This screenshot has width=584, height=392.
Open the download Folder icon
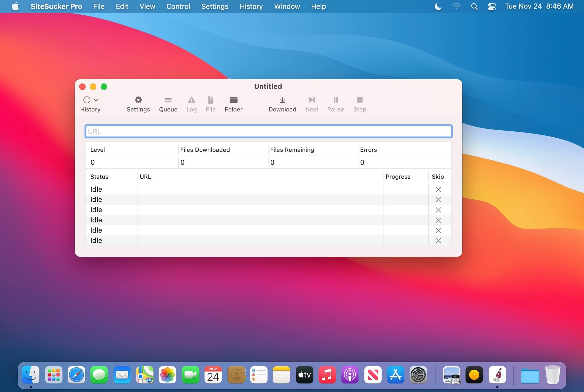pos(233,104)
